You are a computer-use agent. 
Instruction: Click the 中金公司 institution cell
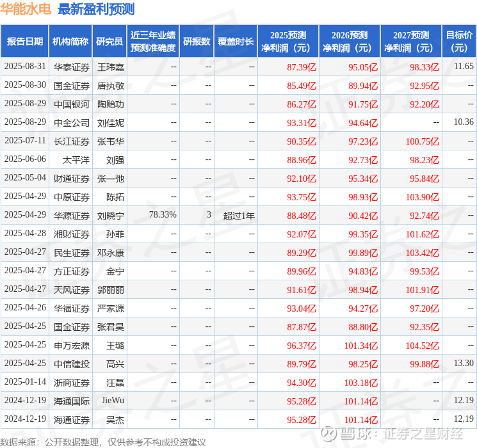click(x=72, y=123)
